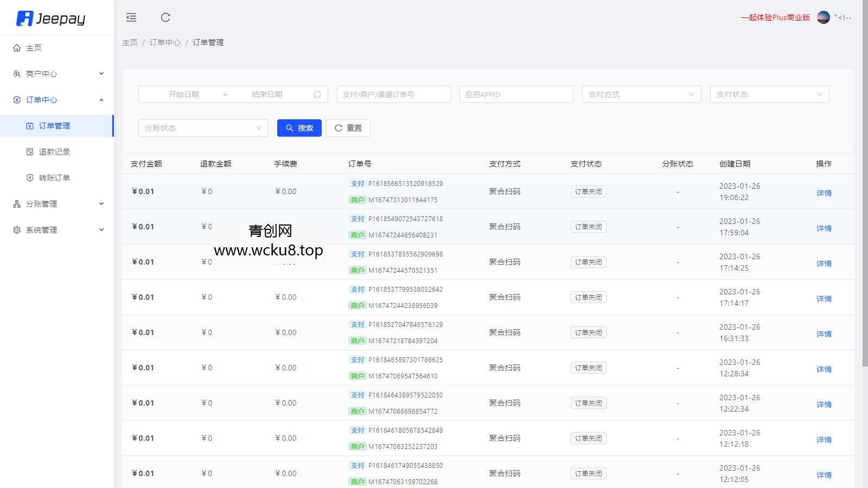This screenshot has height=488, width=868.
Task: Expand the 商户中心 menu
Action: point(41,74)
